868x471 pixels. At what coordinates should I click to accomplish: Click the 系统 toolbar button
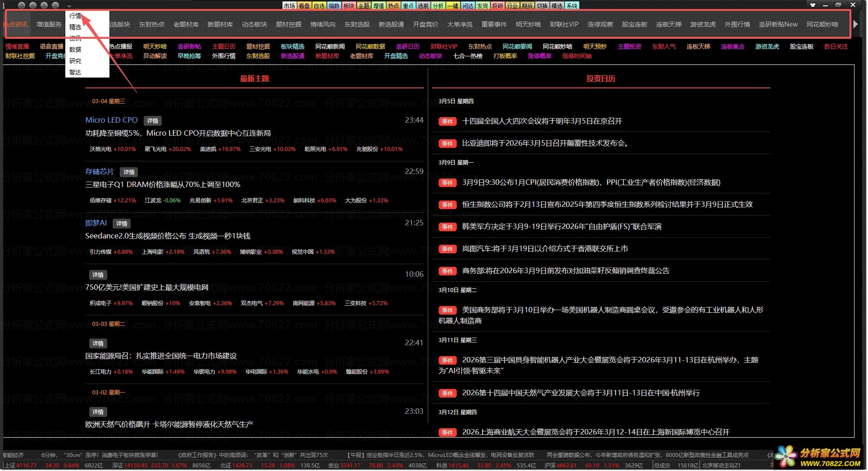572,6
